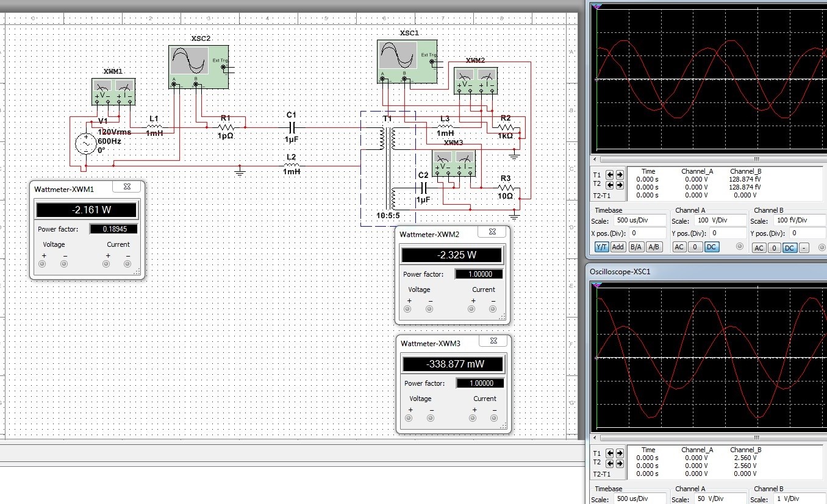
Task: Click Current minus terminal in Wattmeter-XWM1
Action: coord(127,264)
